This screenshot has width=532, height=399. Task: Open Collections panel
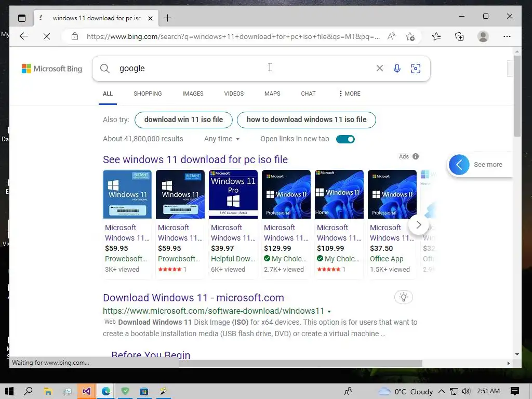459,36
